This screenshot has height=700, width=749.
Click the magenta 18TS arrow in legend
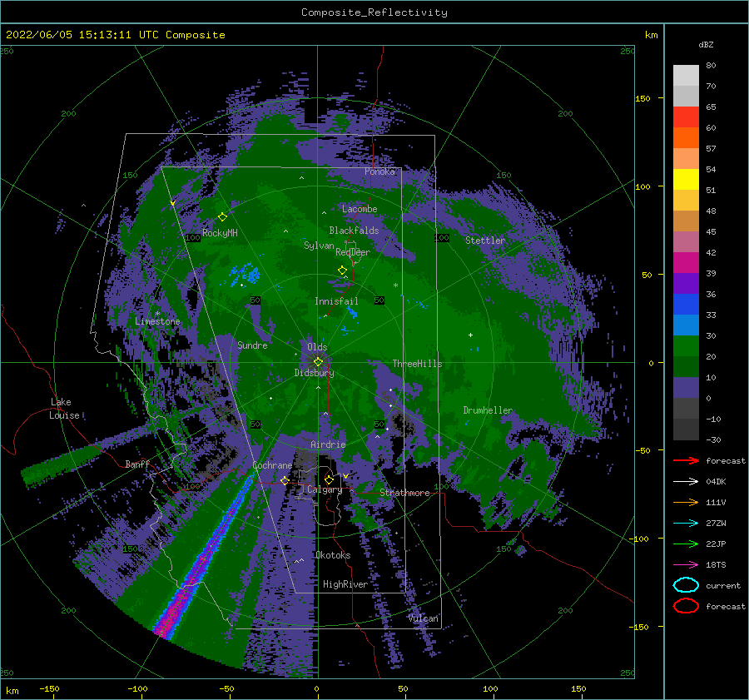686,565
